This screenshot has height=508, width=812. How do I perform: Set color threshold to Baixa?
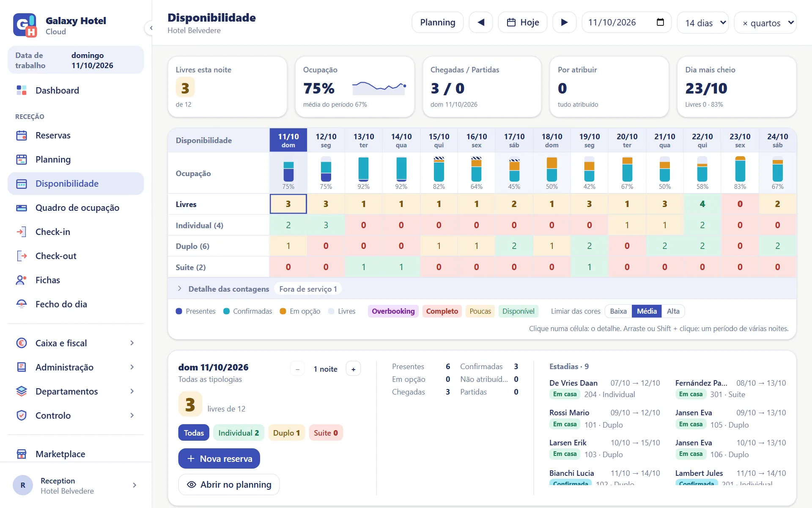pos(618,311)
